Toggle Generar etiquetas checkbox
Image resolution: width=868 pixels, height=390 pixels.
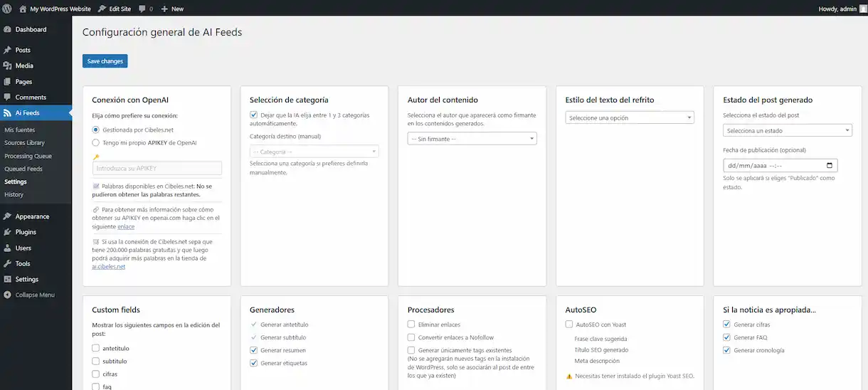[254, 363]
